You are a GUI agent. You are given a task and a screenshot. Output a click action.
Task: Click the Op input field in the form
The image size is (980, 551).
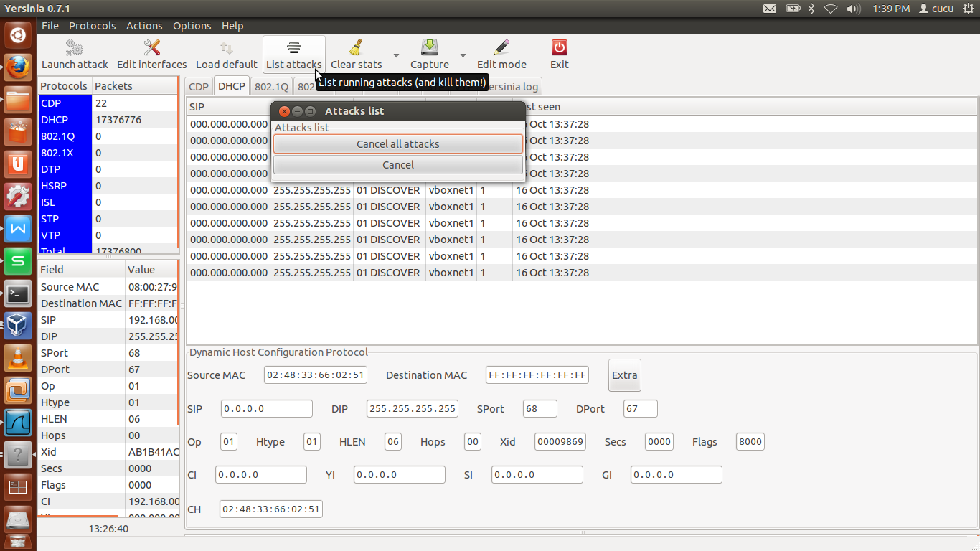(229, 442)
